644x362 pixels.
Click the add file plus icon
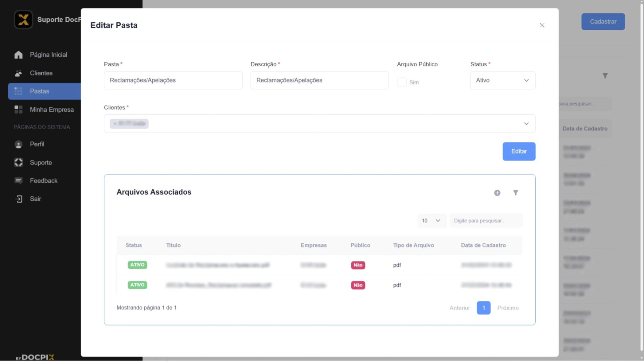click(x=497, y=193)
